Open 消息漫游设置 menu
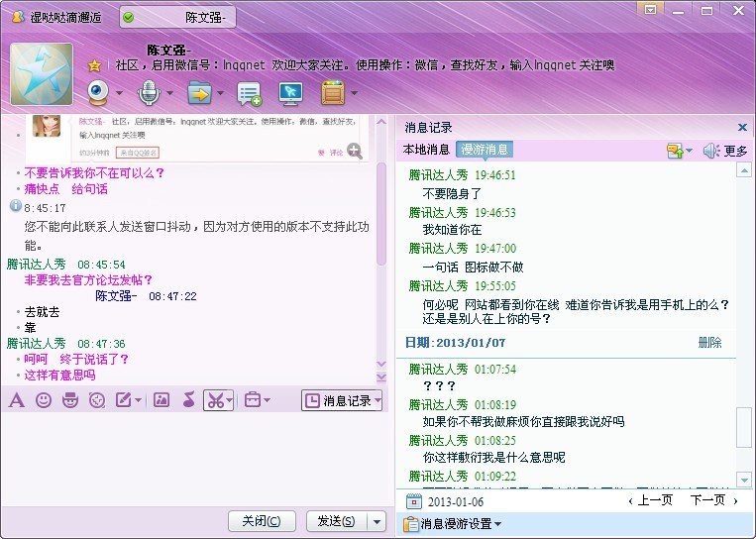 pos(452,523)
